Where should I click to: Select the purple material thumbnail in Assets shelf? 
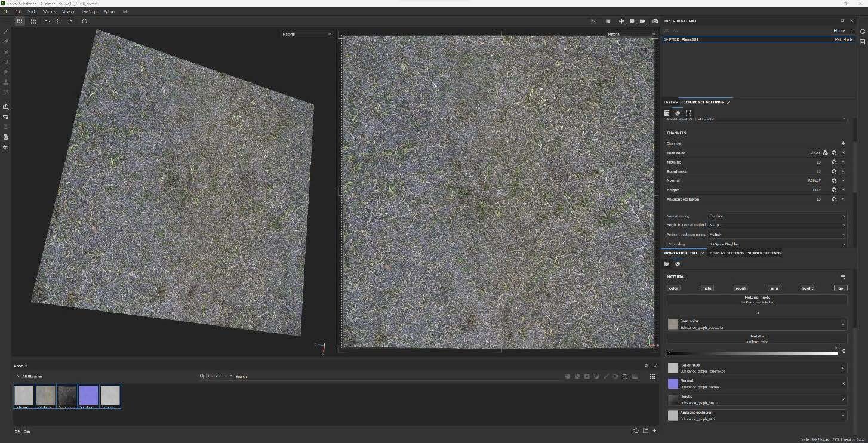click(x=88, y=394)
